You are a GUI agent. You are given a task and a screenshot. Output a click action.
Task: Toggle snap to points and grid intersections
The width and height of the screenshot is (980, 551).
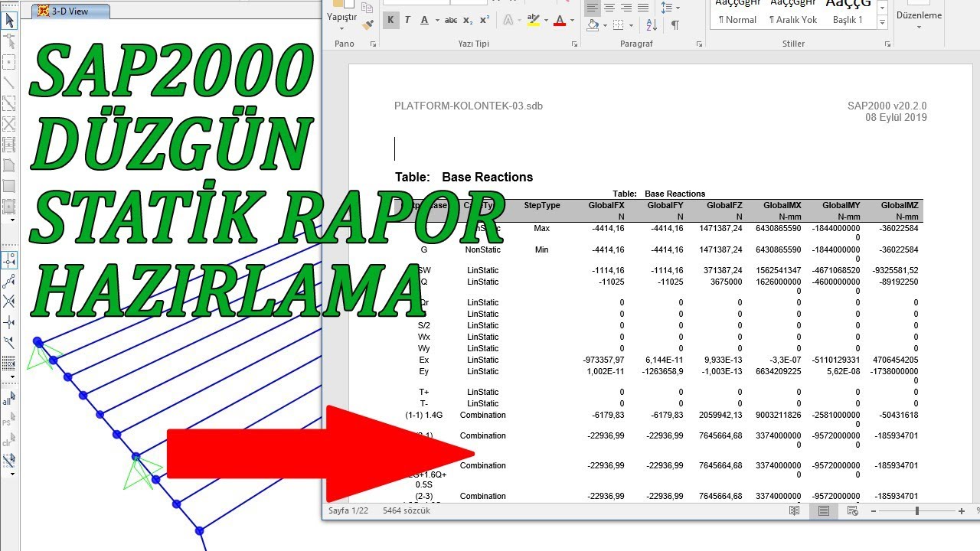click(x=9, y=261)
